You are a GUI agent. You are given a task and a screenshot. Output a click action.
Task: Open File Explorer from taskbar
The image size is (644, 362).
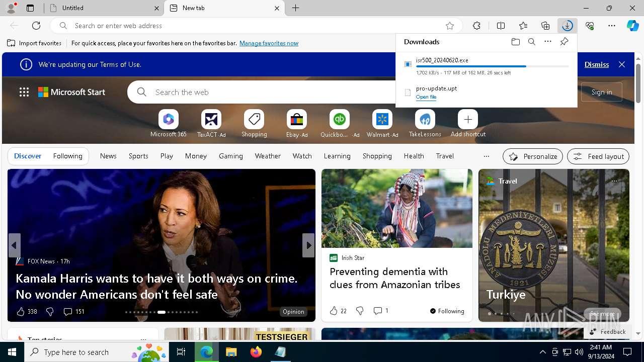[x=231, y=352]
